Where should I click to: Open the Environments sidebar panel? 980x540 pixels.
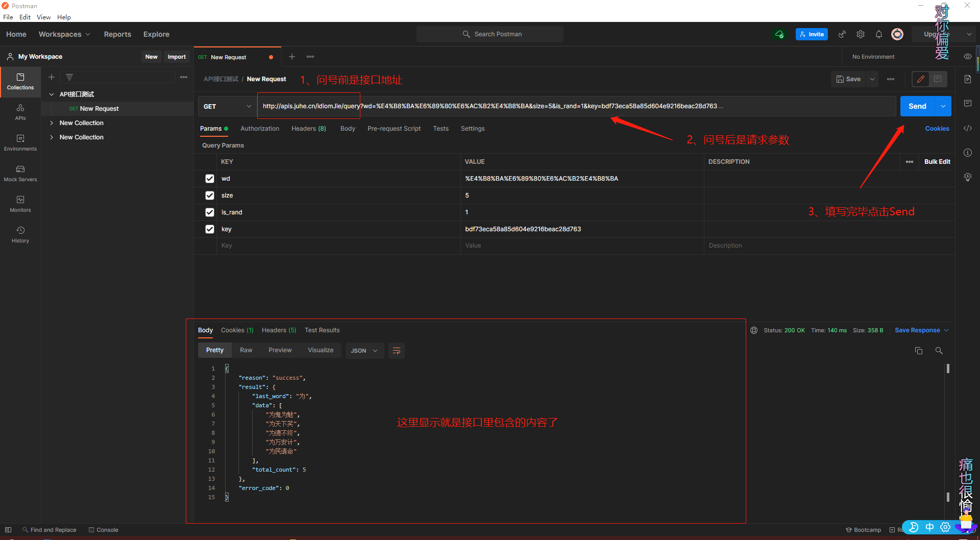click(x=20, y=143)
